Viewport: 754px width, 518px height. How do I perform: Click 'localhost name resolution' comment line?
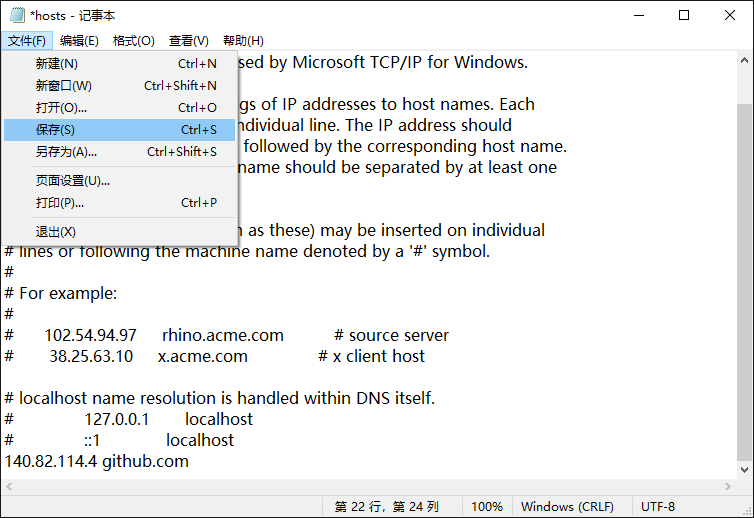[x=220, y=398]
